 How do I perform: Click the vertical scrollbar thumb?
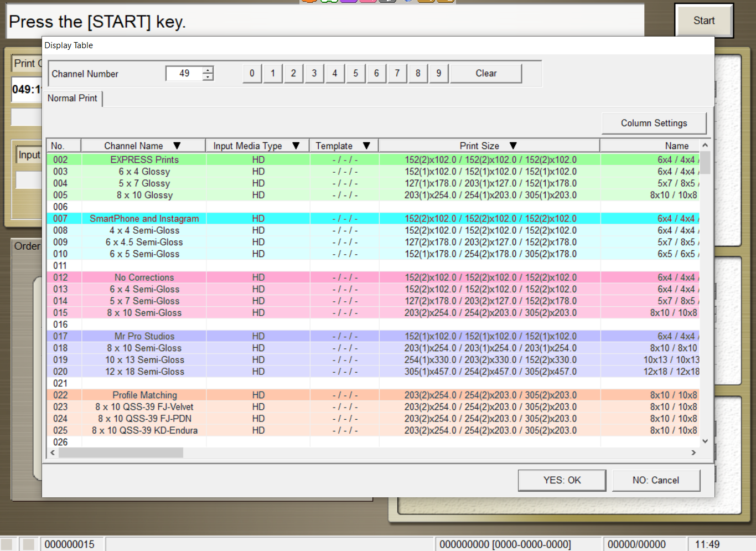[705, 163]
